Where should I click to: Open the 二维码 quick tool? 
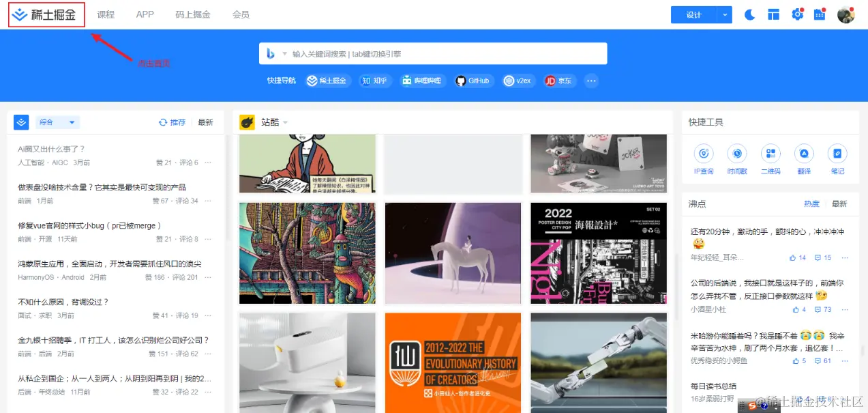pos(770,160)
